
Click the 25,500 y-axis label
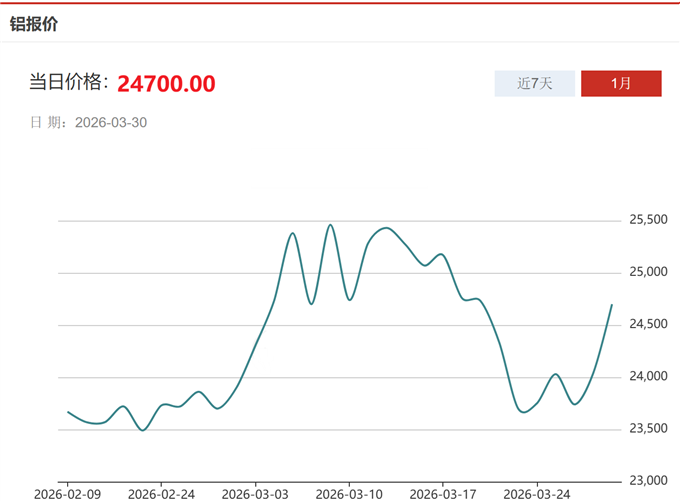(x=648, y=220)
